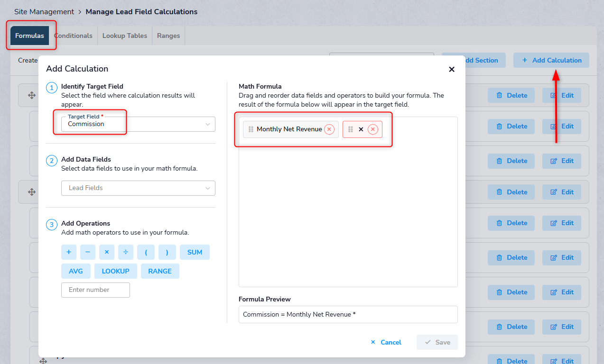The height and width of the screenshot is (364, 604).
Task: Add the plus operator
Action: 69,252
